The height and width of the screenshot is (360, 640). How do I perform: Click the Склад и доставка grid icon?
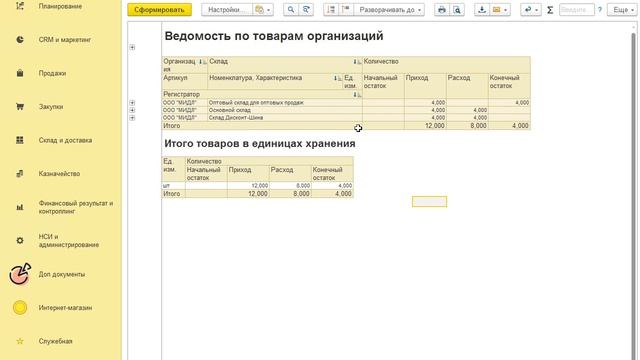20,140
